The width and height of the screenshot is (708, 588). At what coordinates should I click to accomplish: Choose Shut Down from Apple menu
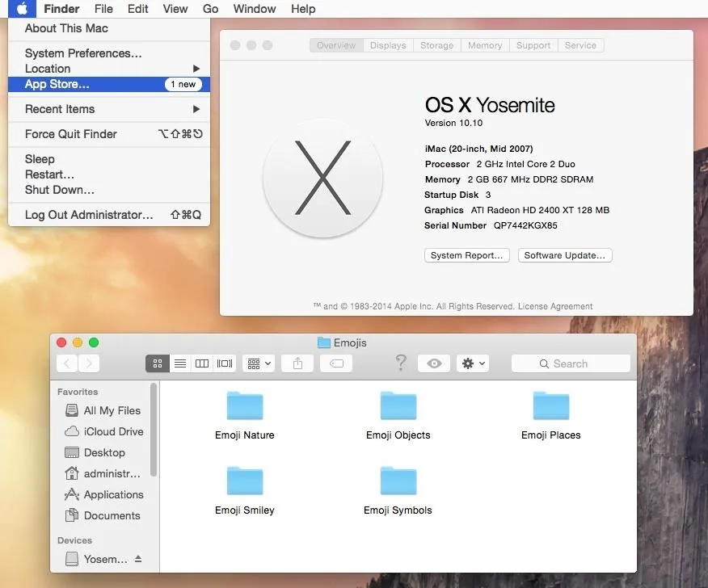coord(109,190)
